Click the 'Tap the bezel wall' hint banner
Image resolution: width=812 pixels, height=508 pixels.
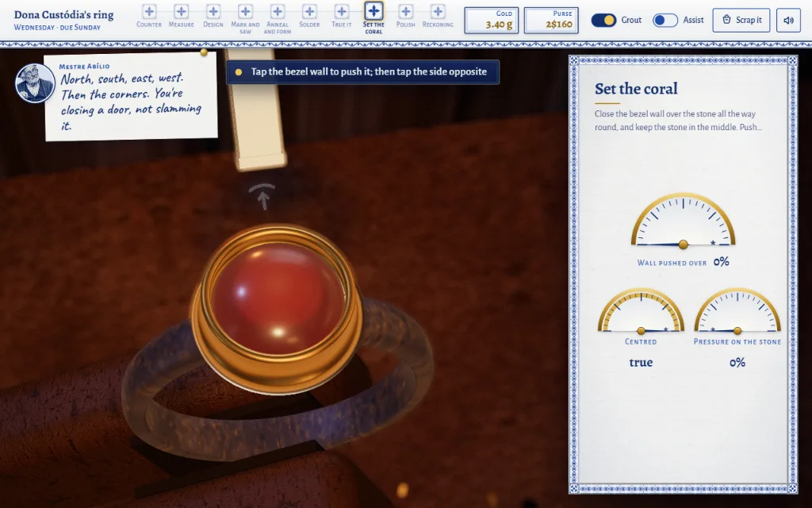362,72
